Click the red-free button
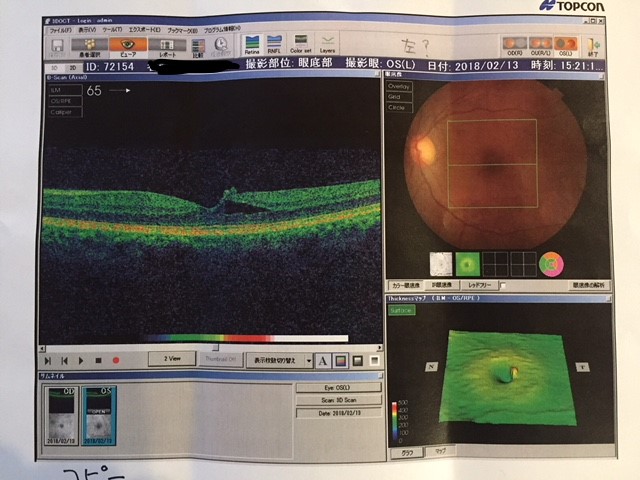640x480 pixels. pos(480,285)
